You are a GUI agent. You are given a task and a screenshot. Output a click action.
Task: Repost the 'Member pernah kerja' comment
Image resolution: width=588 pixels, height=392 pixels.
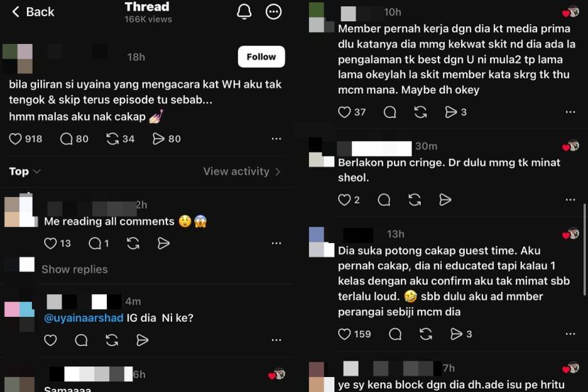coord(420,112)
